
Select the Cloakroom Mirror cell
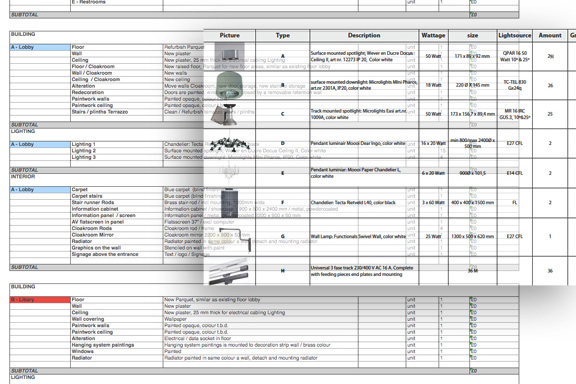click(x=117, y=235)
